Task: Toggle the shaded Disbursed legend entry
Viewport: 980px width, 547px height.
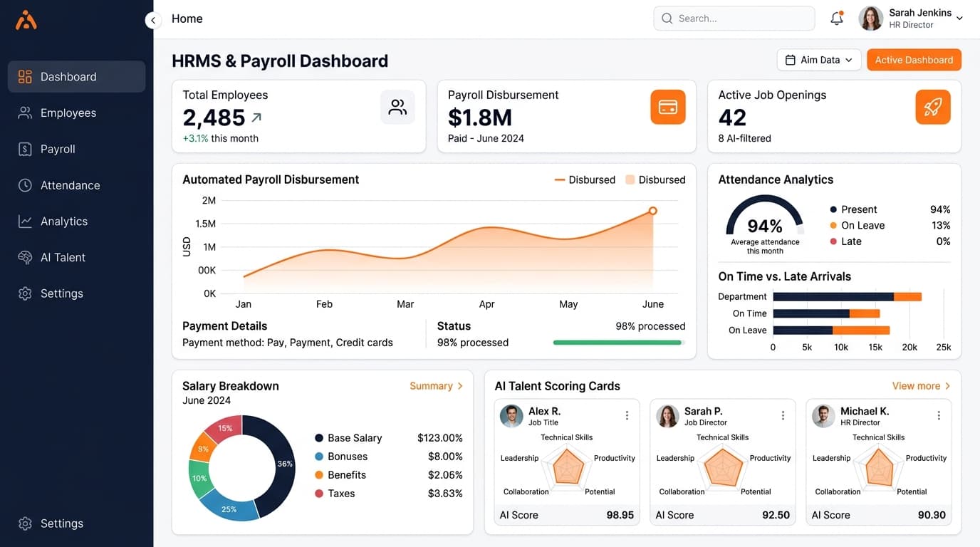Action: pos(655,179)
